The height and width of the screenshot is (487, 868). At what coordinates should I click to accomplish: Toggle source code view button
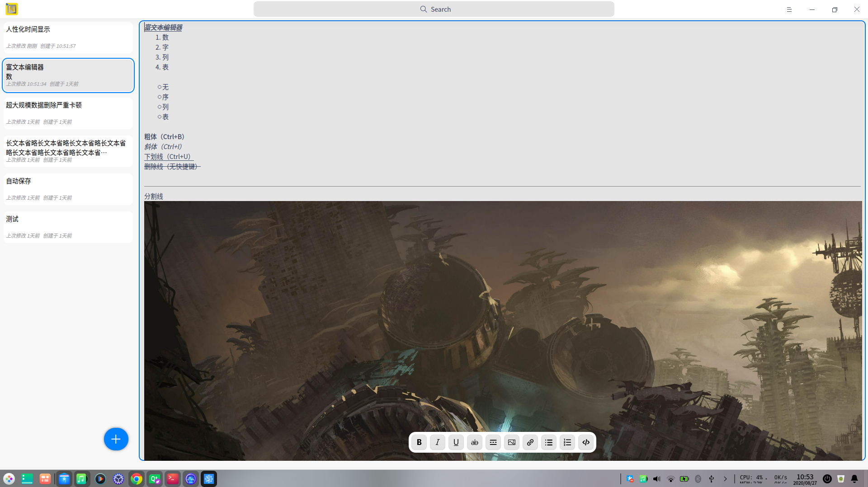[x=586, y=442]
